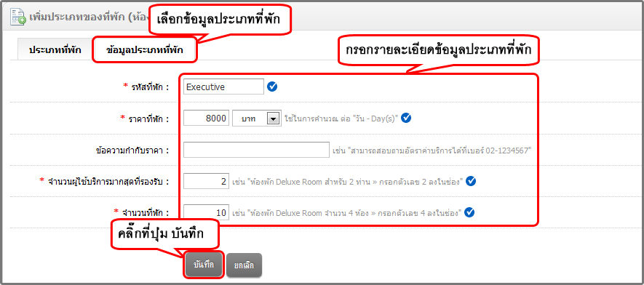Click the จำนวนที่พัก field label
The height and width of the screenshot is (285, 644).
[x=145, y=213]
